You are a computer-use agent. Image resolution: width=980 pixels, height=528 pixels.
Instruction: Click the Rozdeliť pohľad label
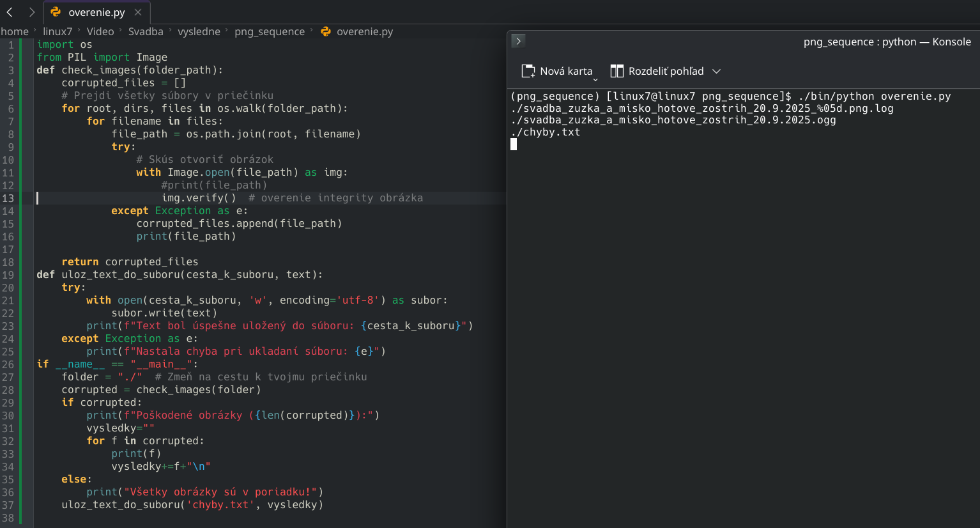click(x=666, y=71)
